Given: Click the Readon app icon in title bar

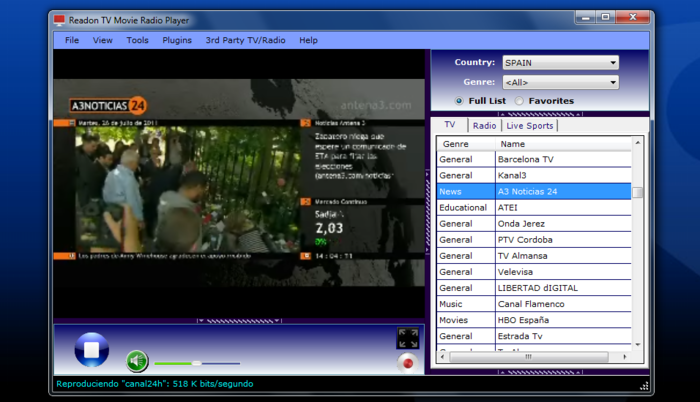Looking at the screenshot, I should tap(60, 19).
